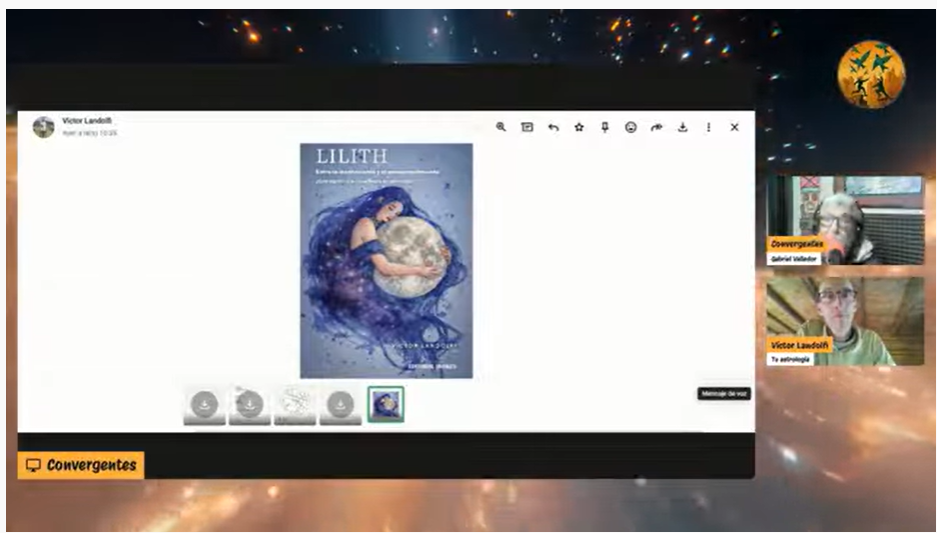This screenshot has width=937, height=533.
Task: React with the emoji face icon
Action: [x=630, y=127]
